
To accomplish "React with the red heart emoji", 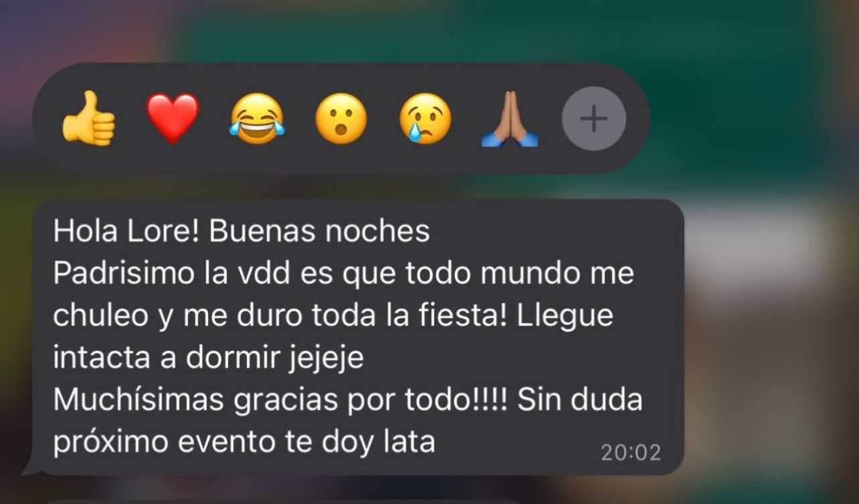I will [x=173, y=119].
